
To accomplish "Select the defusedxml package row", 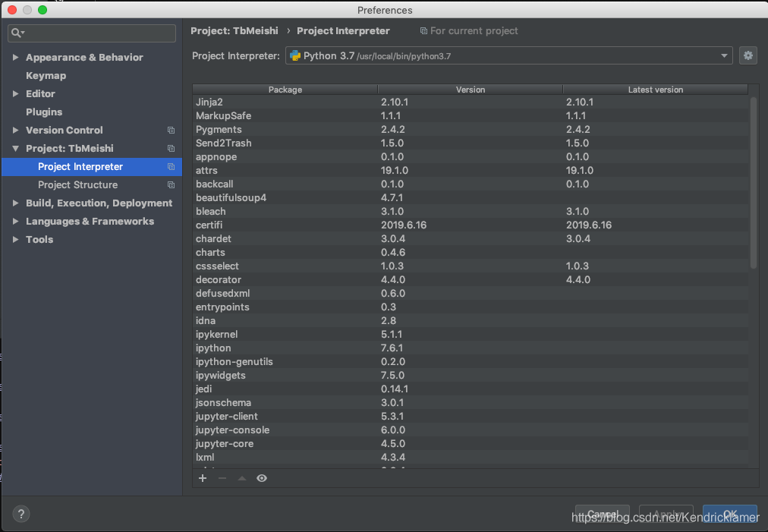I will pos(471,294).
